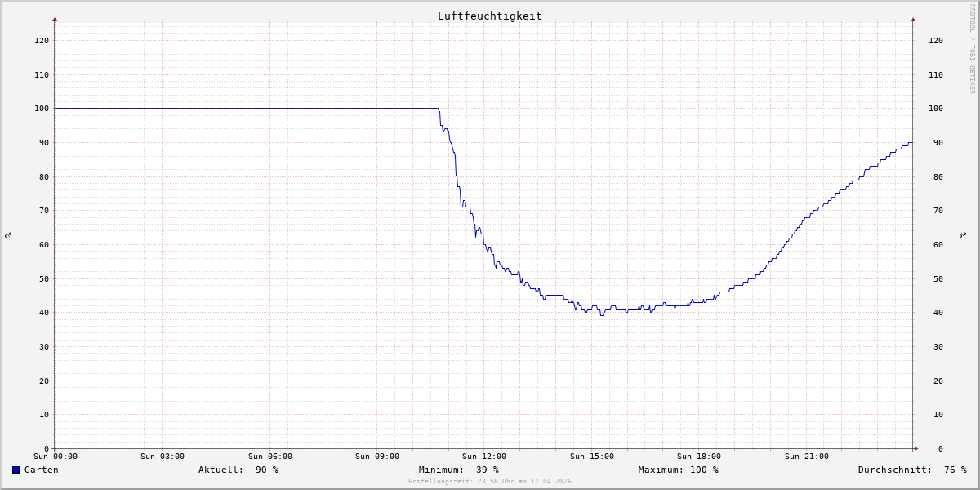Click the Garten legend label
Viewport: 980px width, 490px height.
41,470
